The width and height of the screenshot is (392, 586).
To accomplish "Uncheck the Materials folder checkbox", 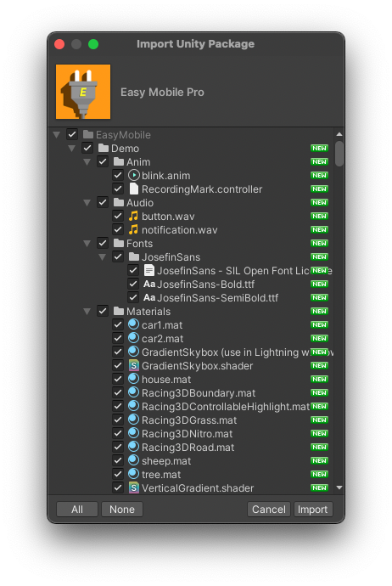I will [103, 311].
